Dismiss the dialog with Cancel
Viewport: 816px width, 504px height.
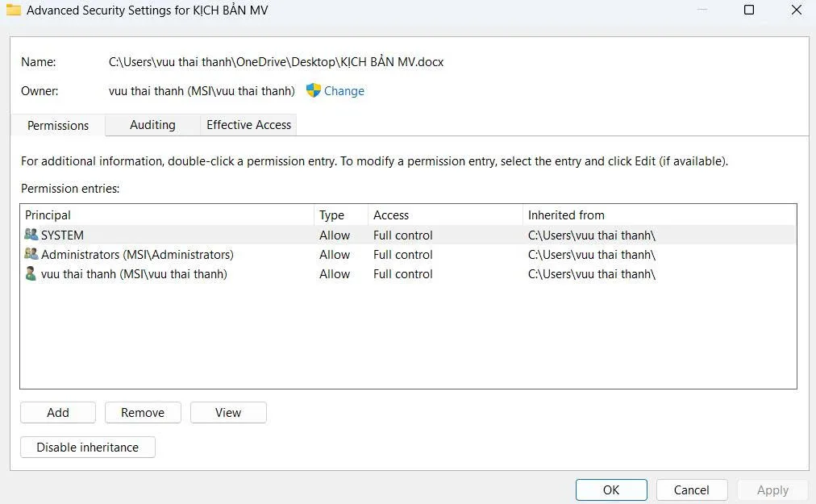tap(691, 489)
